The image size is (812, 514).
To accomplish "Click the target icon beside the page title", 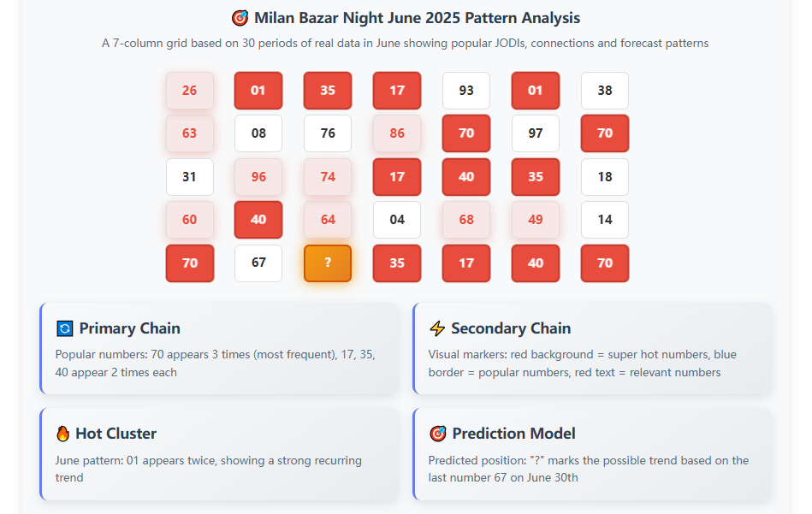I will click(x=240, y=18).
